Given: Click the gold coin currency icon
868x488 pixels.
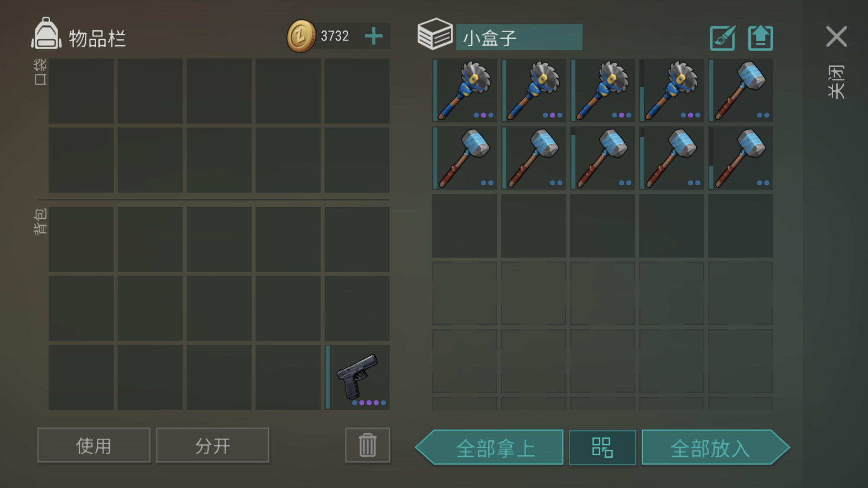Looking at the screenshot, I should point(301,36).
